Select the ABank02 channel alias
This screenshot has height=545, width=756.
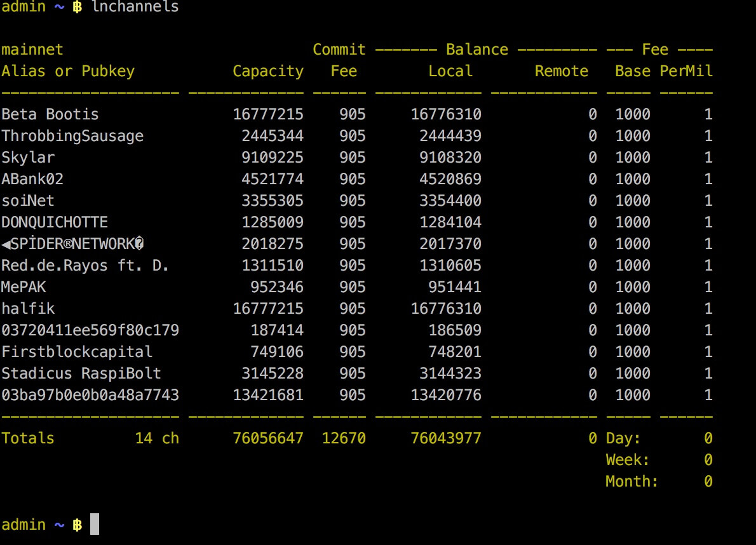pos(32,179)
